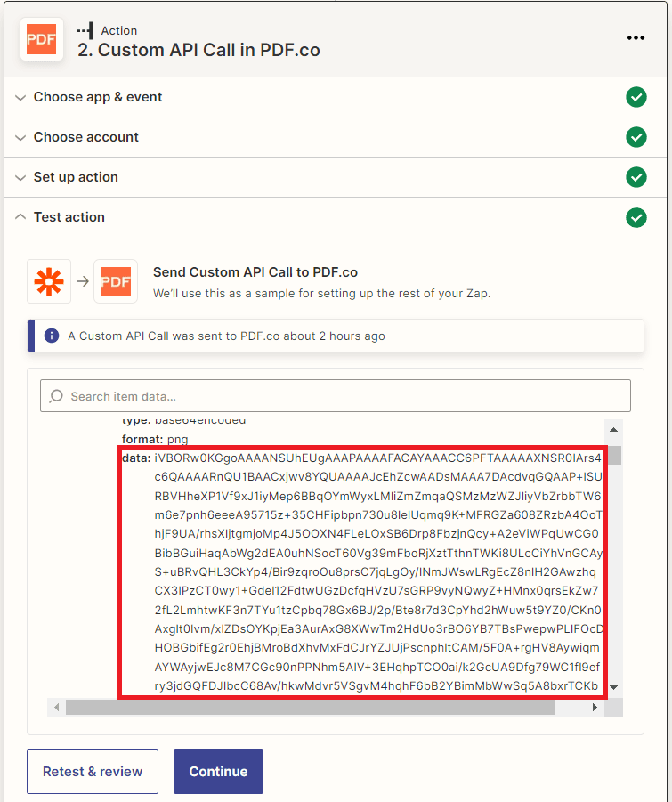Click the vertical scrollbar down arrow

pyautogui.click(x=614, y=689)
